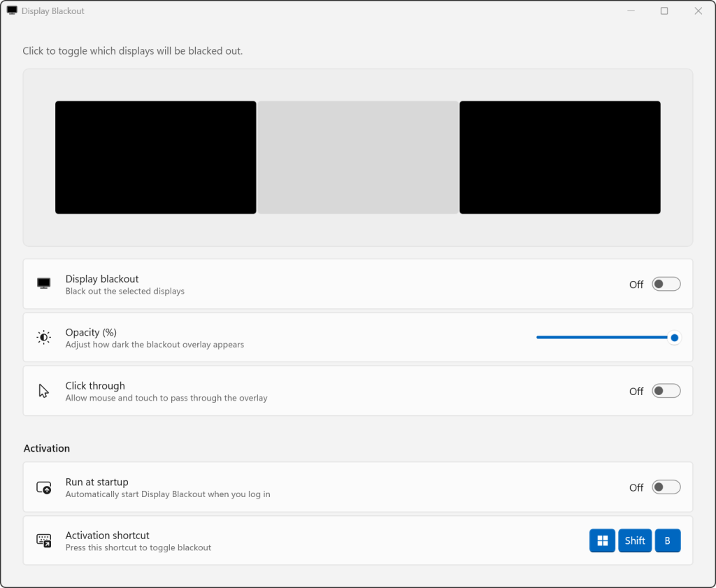Screen dimensions: 716x588
Task: Click the Windows key shortcut button
Action: (x=602, y=540)
